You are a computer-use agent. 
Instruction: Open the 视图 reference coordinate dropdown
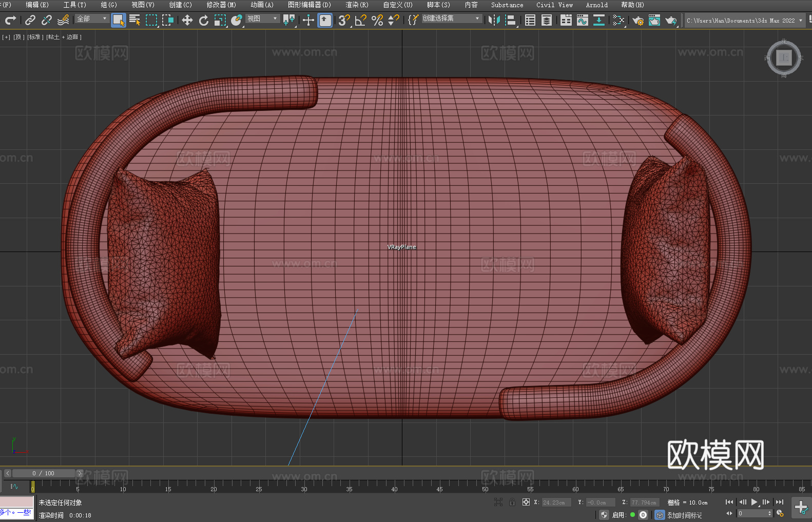click(262, 18)
